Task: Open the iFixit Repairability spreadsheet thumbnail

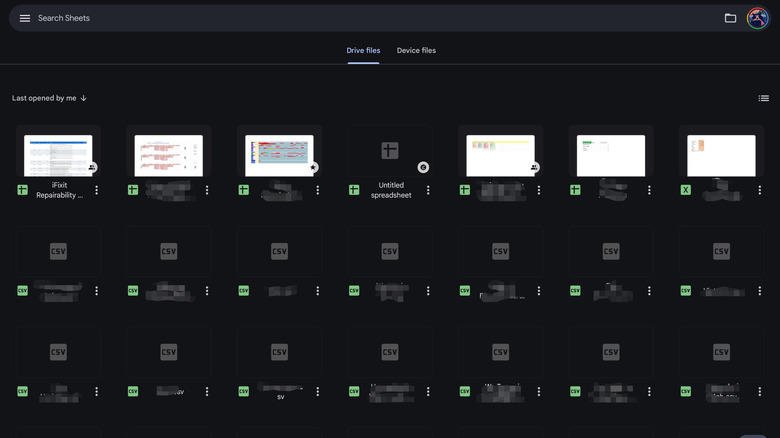Action: (x=58, y=154)
